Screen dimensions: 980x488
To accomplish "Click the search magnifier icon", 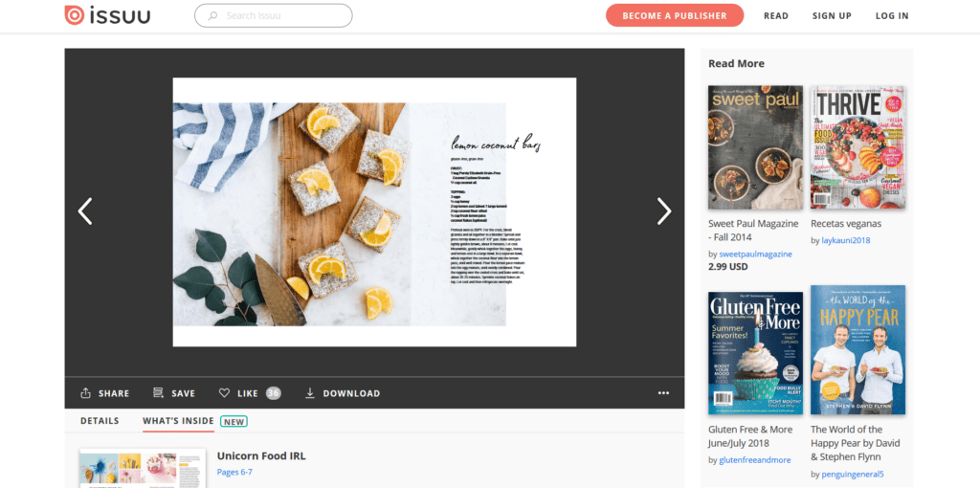I will (212, 15).
